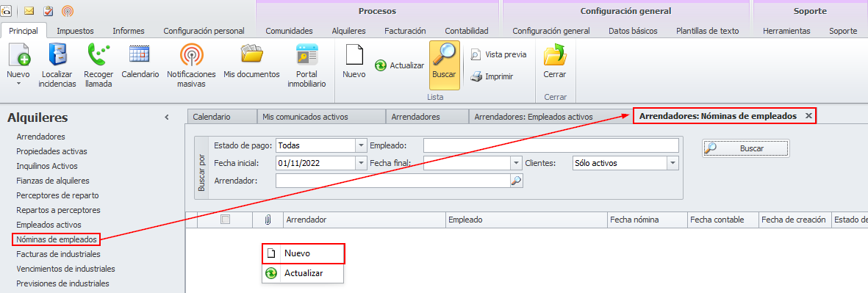The image size is (868, 293).
Task: Open the Clientes dropdown
Action: point(672,162)
